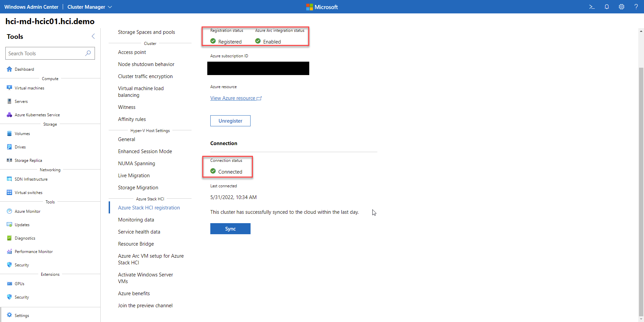Open the Drives tool icon
This screenshot has height=322, width=644.
(x=9, y=147)
